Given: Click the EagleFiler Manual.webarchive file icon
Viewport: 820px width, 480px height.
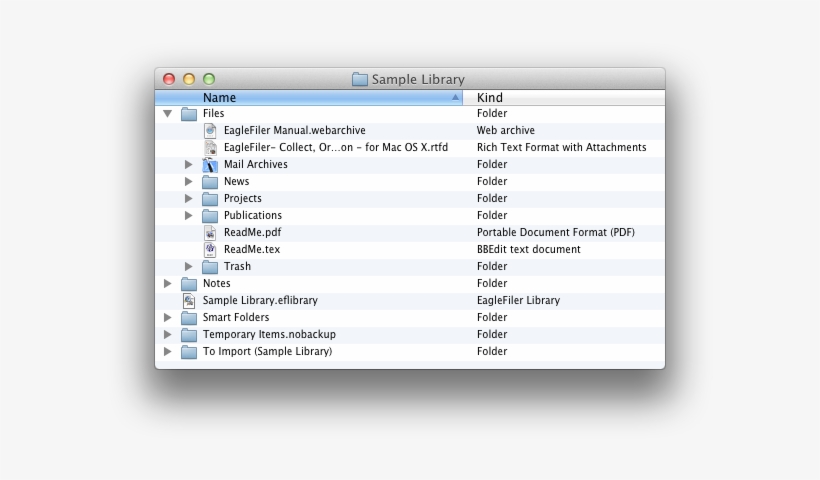Looking at the screenshot, I should coord(210,131).
